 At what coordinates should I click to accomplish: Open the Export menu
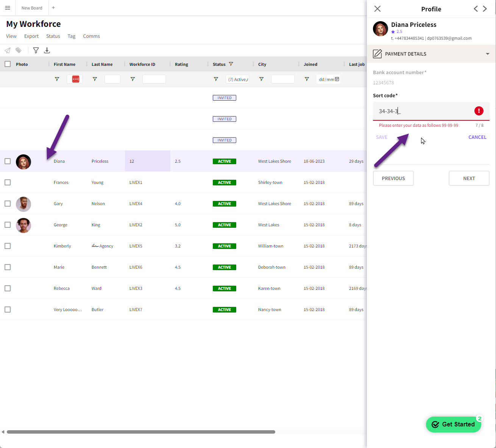(x=31, y=36)
